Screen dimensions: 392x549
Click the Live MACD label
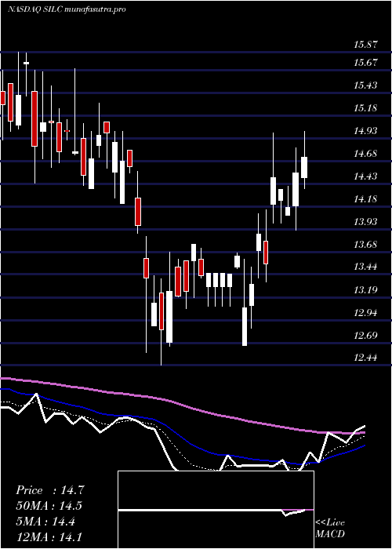pos(330,529)
